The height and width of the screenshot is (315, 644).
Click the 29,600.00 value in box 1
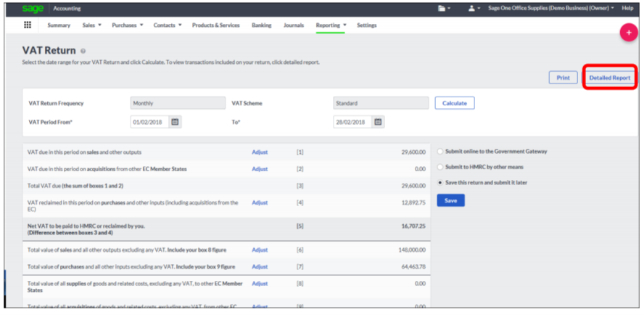tap(413, 152)
